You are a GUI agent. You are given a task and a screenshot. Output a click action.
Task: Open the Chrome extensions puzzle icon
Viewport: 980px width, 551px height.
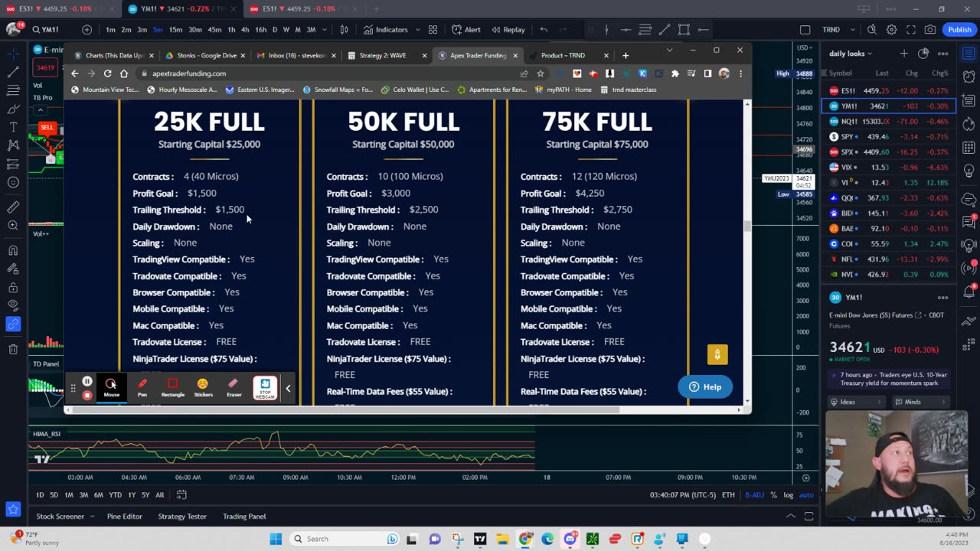[675, 73]
